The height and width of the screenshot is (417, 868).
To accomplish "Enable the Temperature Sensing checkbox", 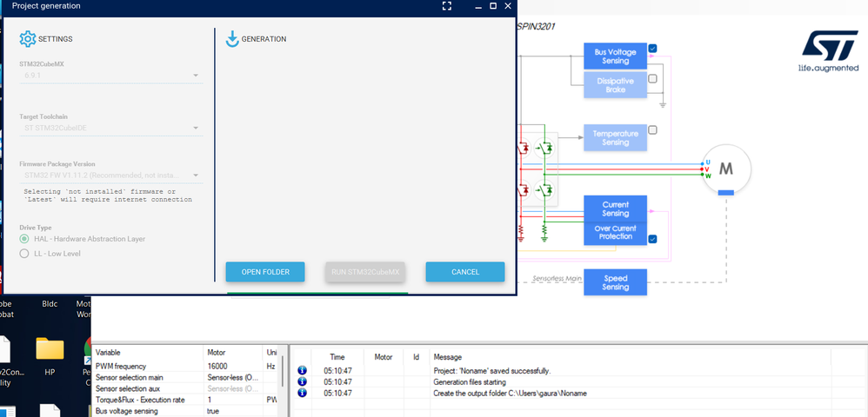I will (652, 130).
